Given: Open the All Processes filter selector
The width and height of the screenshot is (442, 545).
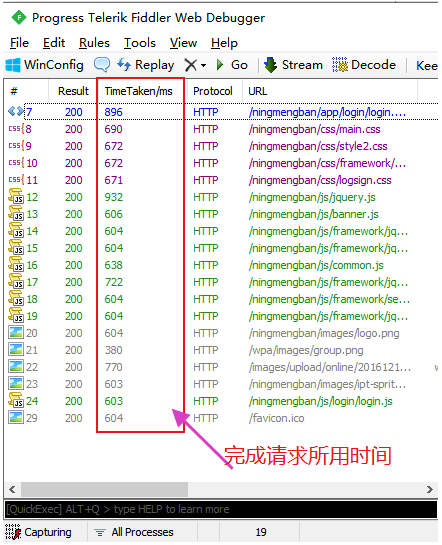Looking at the screenshot, I should coord(134,532).
